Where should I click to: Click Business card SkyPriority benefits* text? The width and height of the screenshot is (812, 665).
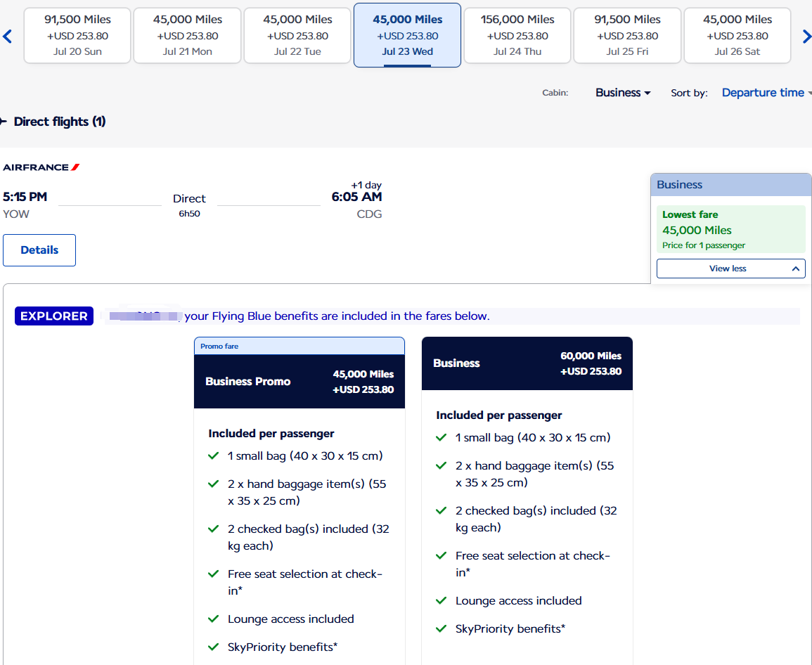click(x=510, y=628)
